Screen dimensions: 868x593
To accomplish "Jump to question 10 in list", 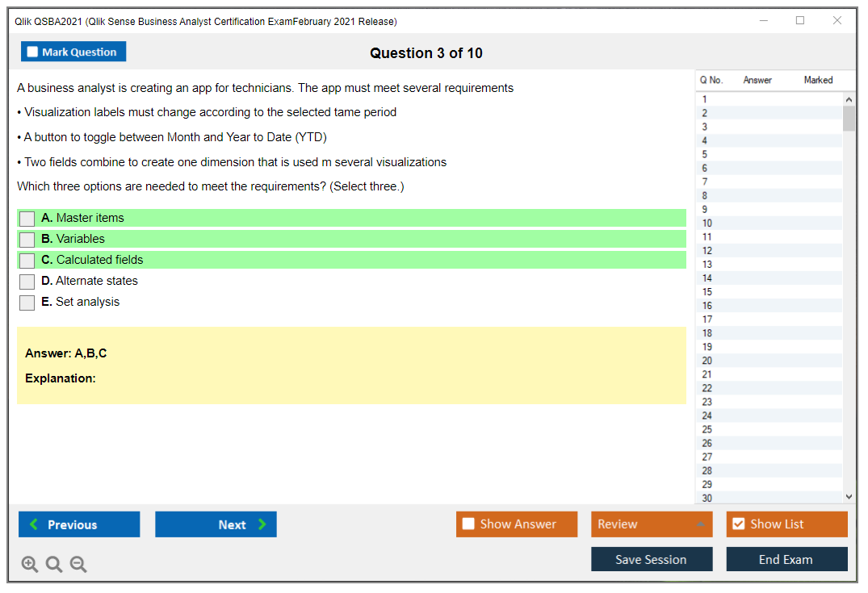I will coord(707,223).
